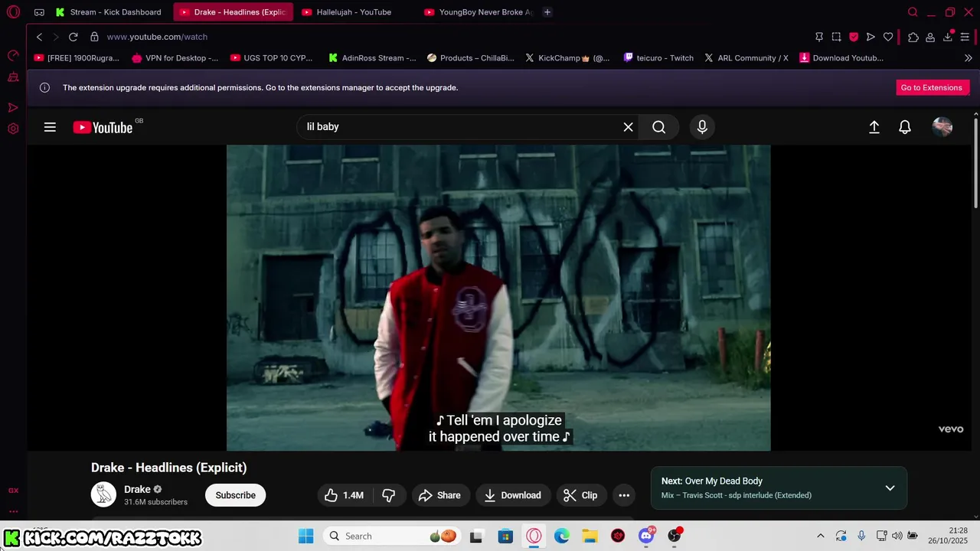Open the YouTube hamburger guide menu
The image size is (980, 551).
pyautogui.click(x=50, y=127)
